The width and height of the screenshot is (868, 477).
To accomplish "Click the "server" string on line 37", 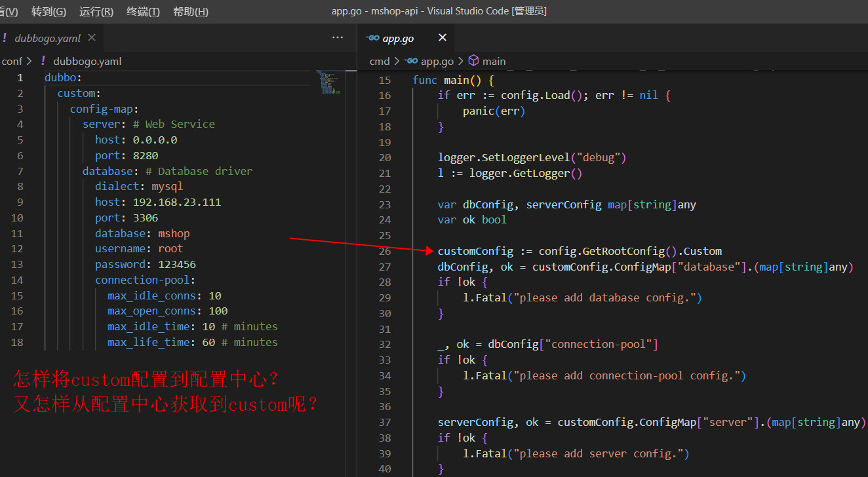I will point(728,423).
